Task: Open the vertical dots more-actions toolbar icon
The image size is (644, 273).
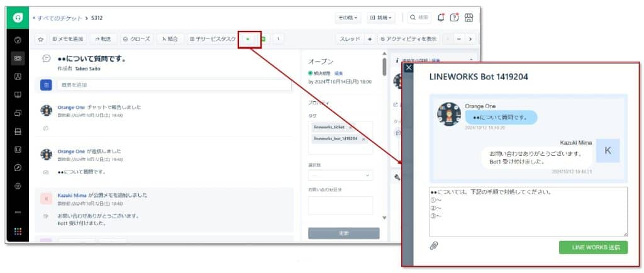Action: 278,39
